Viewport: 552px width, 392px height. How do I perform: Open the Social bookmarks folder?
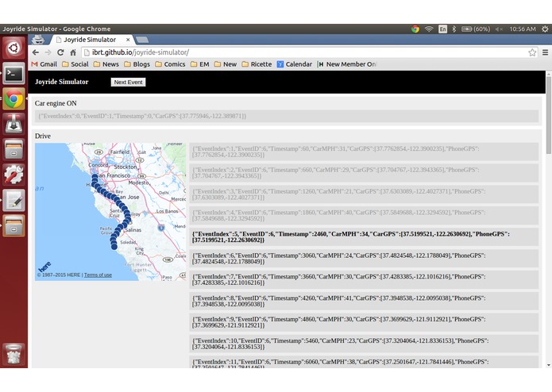point(75,64)
